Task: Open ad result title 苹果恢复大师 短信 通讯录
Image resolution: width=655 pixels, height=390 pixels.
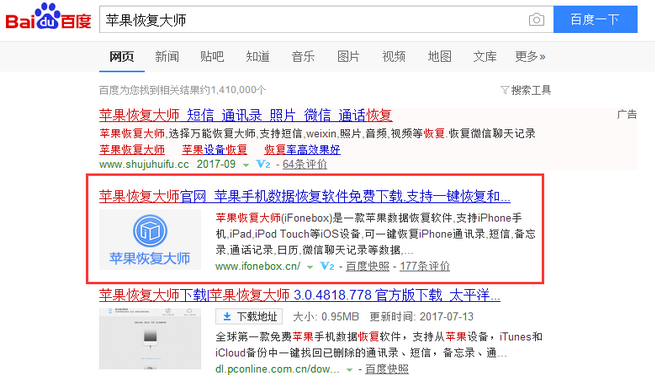Action: point(246,115)
